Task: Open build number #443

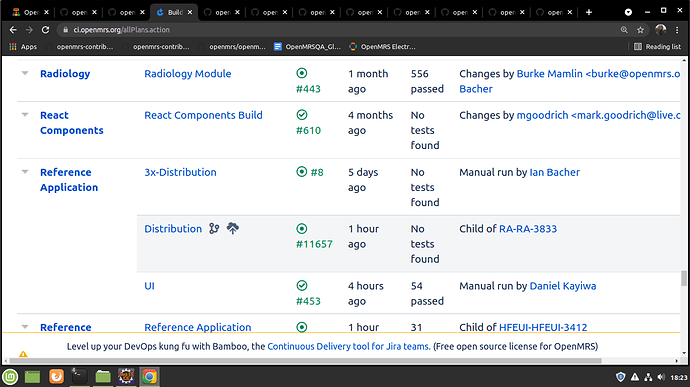Action: (x=308, y=89)
